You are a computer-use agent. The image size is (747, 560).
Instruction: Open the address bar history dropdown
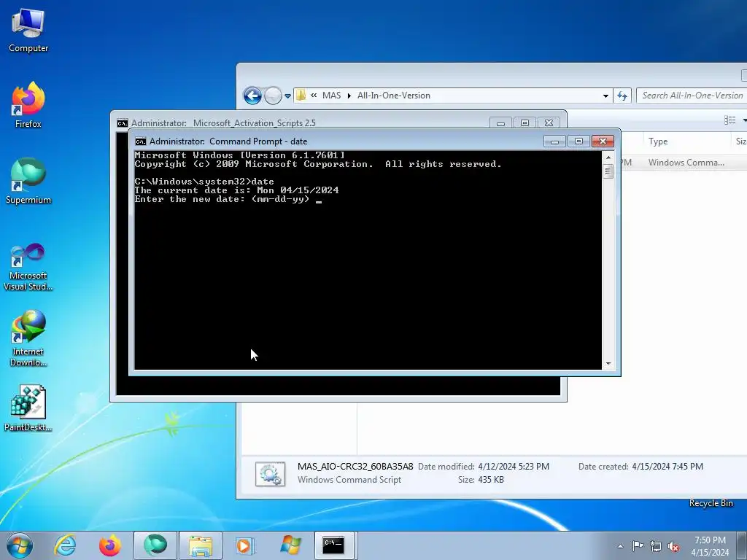point(605,96)
